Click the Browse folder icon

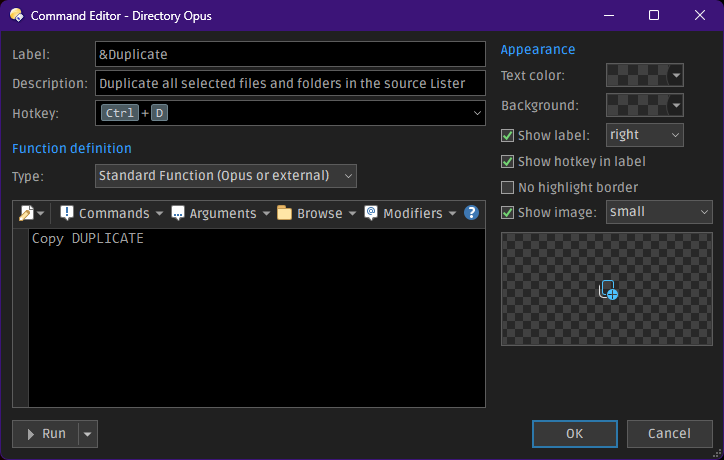coord(284,213)
